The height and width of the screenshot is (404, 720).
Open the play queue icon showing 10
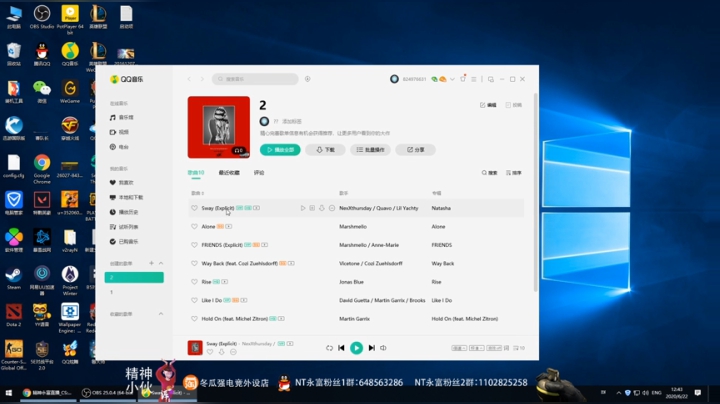tap(519, 348)
